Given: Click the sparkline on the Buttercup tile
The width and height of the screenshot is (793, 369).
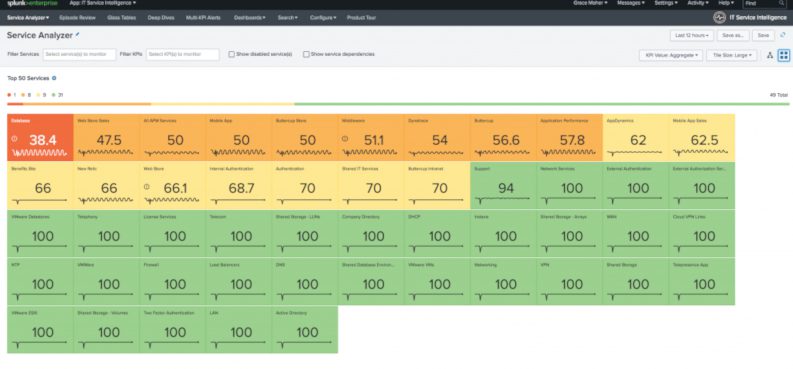Looking at the screenshot, I should pyautogui.click(x=502, y=152).
